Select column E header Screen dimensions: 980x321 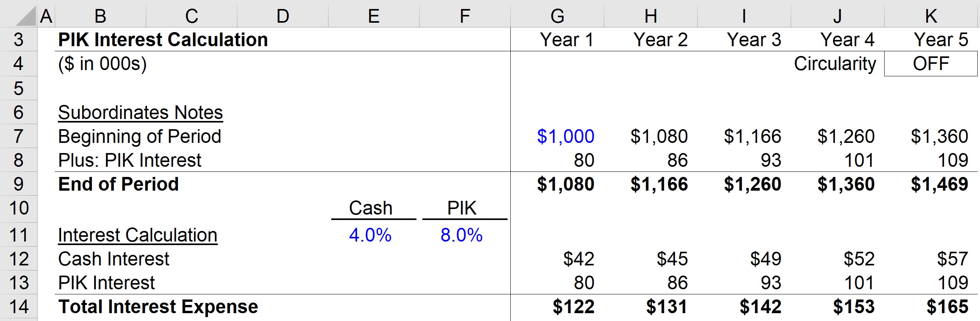[374, 16]
